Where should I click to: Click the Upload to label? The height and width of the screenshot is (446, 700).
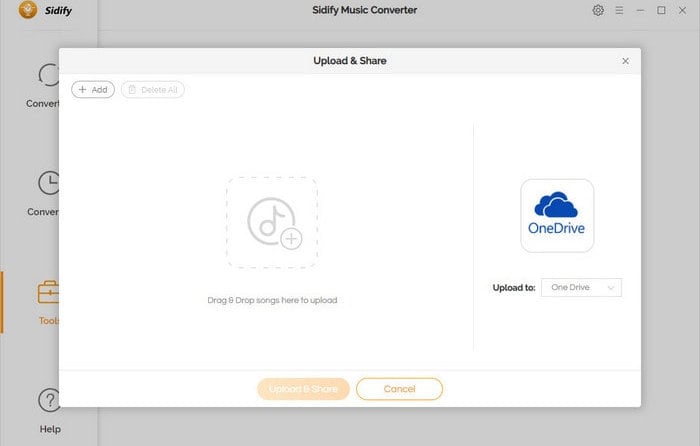pos(514,288)
